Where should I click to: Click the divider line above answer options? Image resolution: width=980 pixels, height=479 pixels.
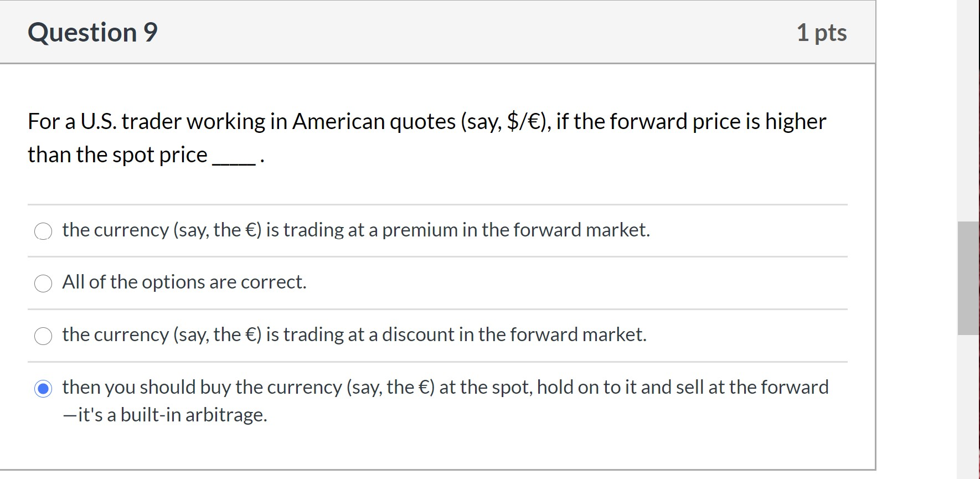coord(437,204)
